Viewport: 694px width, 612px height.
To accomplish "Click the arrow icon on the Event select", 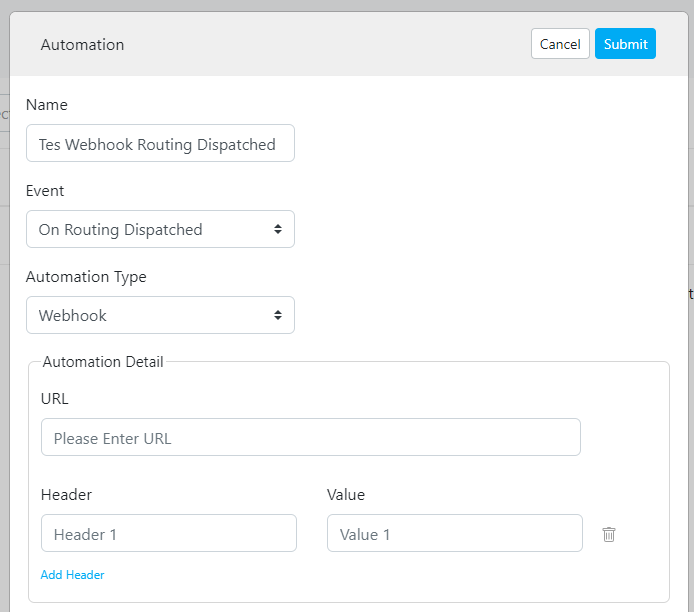I will click(x=277, y=229).
